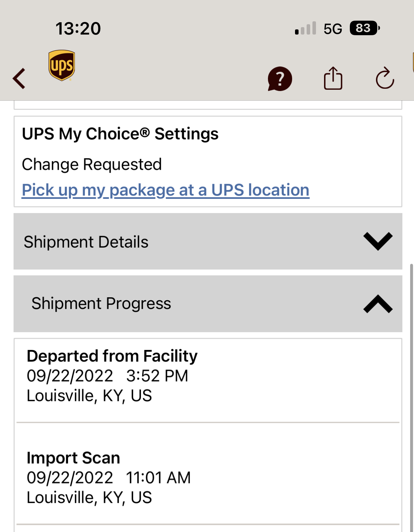Refresh the tracking page
Viewport: 414px width, 532px height.
pyautogui.click(x=385, y=78)
